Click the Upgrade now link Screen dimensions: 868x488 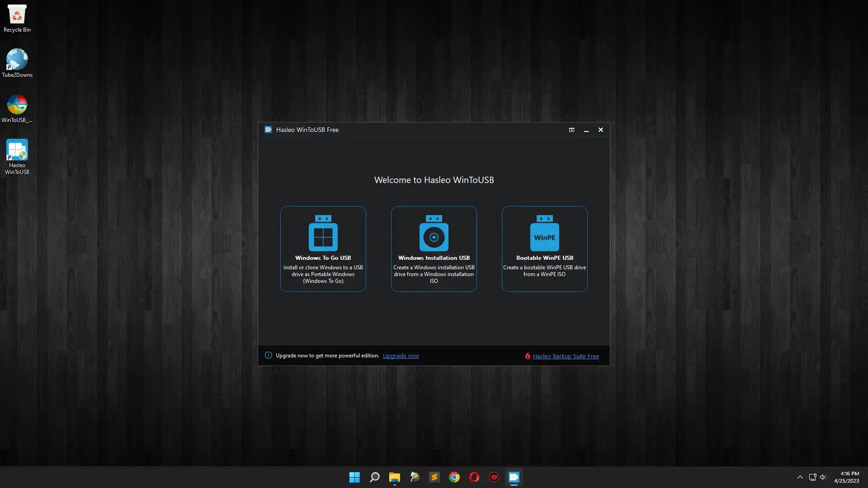coord(401,356)
